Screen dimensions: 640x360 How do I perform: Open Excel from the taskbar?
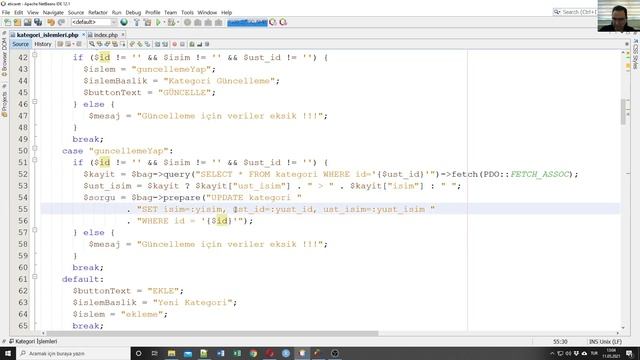[237, 353]
